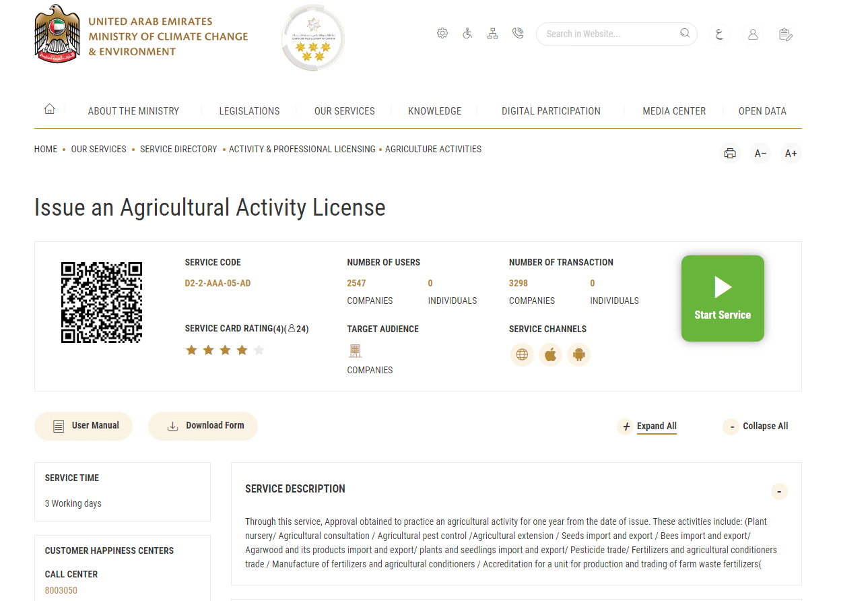Click the phone contact icon in the header
Screen dimensions: 868x601
point(518,32)
